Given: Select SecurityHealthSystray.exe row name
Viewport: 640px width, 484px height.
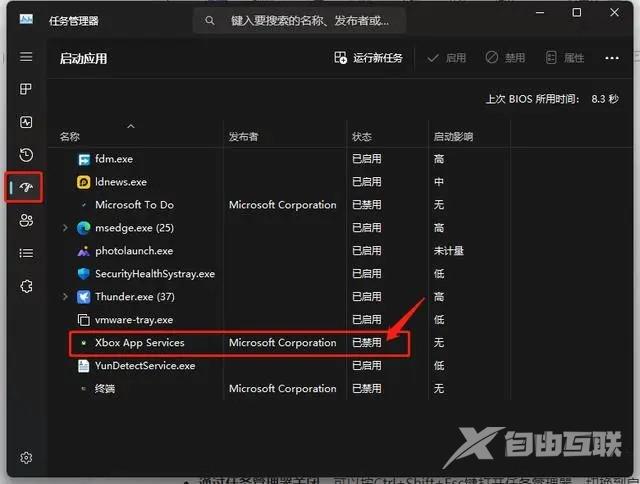Looking at the screenshot, I should coord(155,274).
